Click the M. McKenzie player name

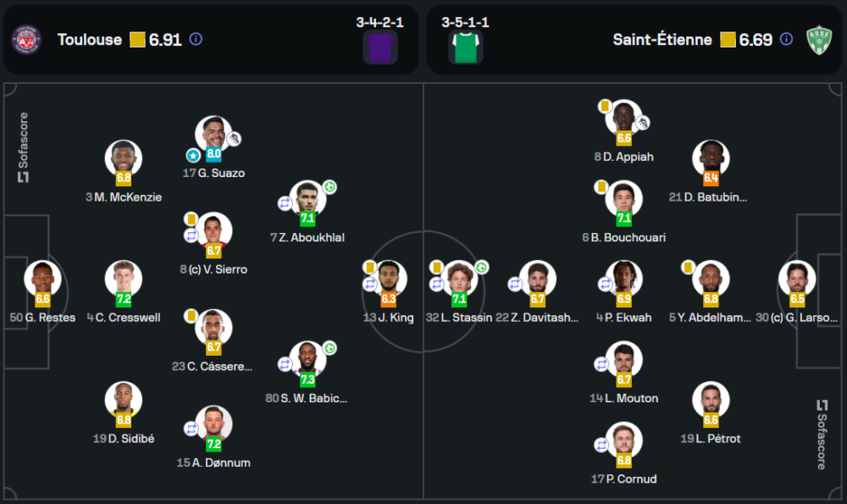click(124, 197)
